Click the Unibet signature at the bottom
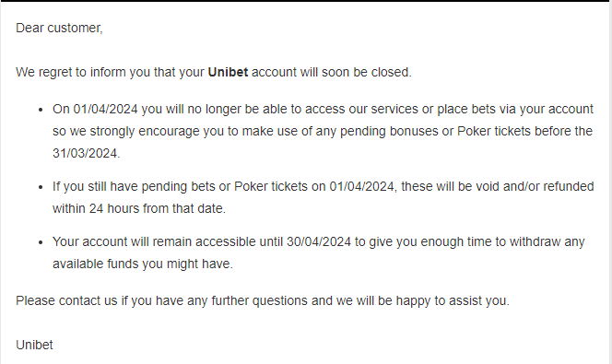Image resolution: width=612 pixels, height=364 pixels. pos(34,345)
